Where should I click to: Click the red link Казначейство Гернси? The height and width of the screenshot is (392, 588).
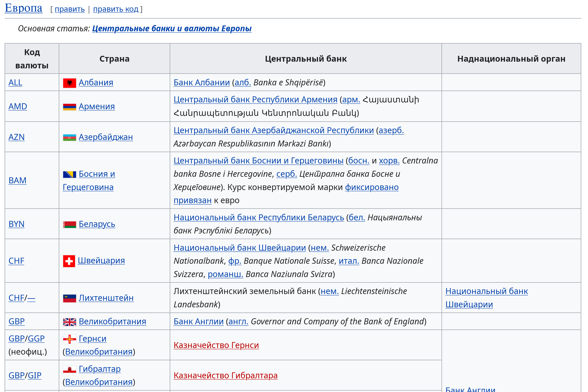point(216,345)
